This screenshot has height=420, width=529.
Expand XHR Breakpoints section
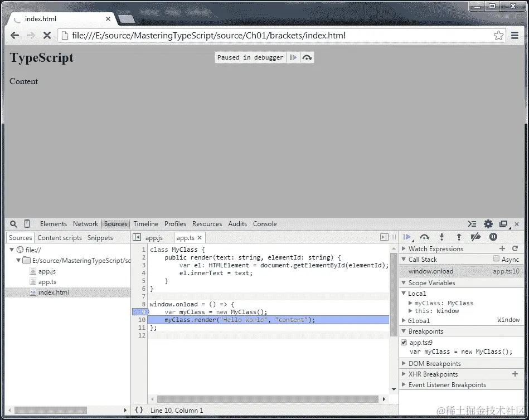[404, 374]
